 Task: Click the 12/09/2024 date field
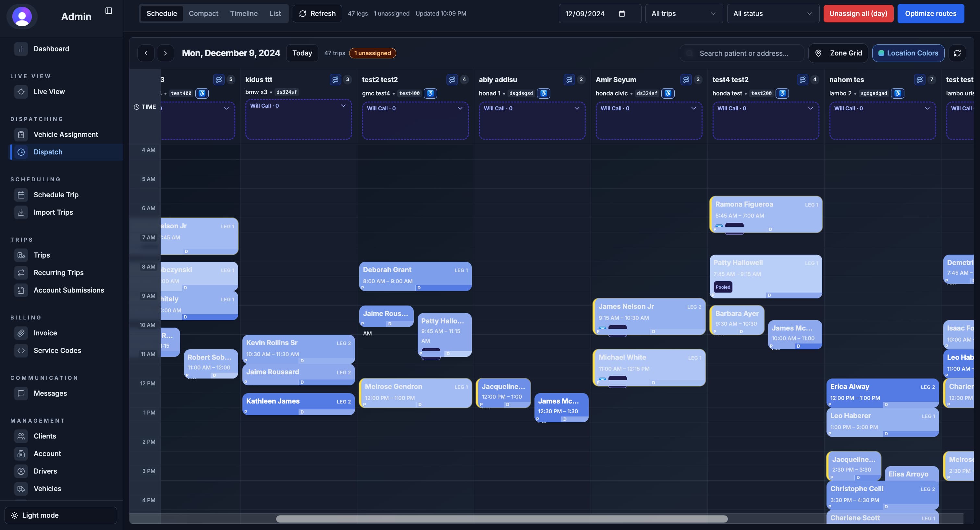[600, 14]
